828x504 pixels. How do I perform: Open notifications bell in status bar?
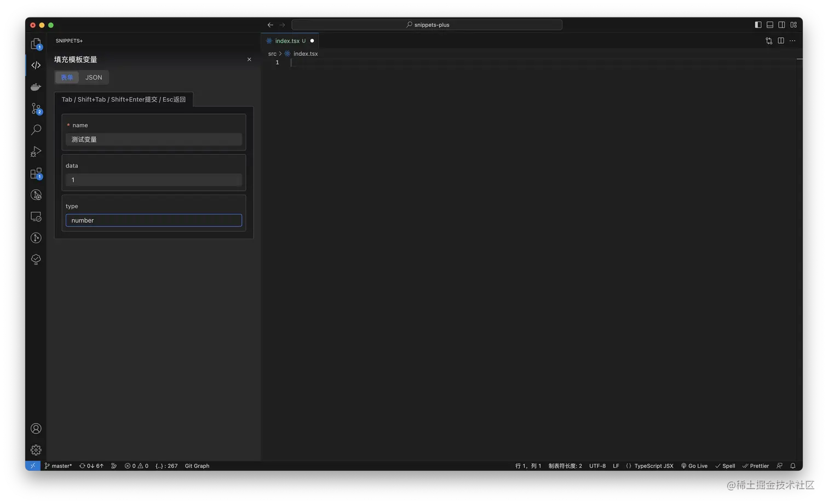(793, 466)
